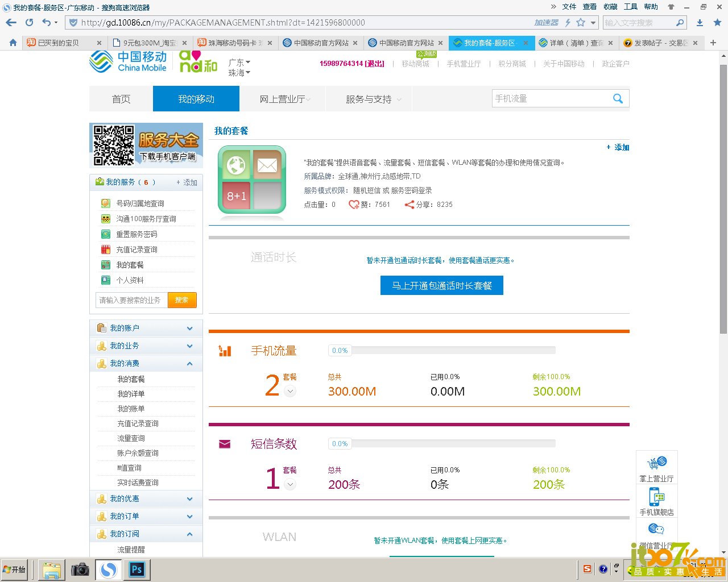Click the 退出 logout link
728x582 pixels.
tap(375, 64)
